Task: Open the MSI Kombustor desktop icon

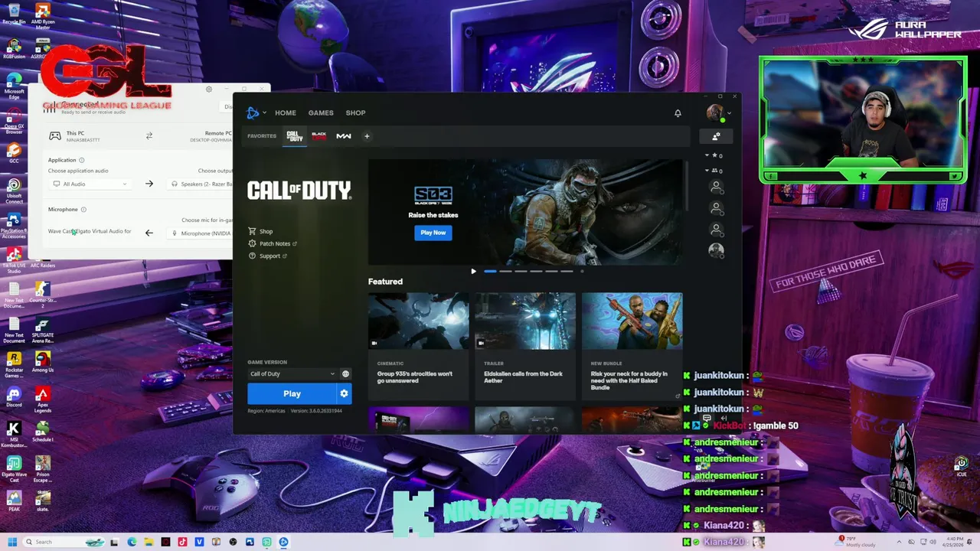Action: [14, 434]
